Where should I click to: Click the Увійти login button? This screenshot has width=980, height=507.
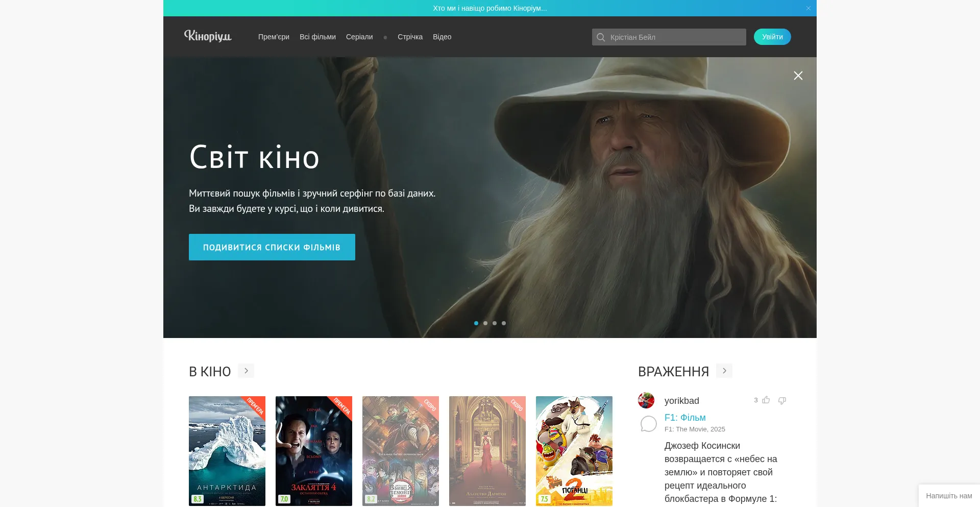[x=772, y=37]
